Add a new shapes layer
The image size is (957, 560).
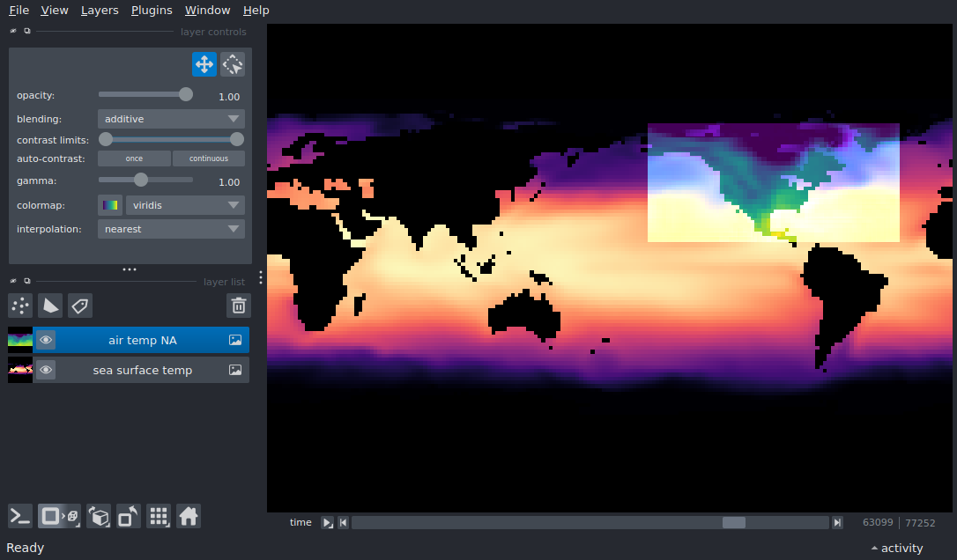point(50,306)
